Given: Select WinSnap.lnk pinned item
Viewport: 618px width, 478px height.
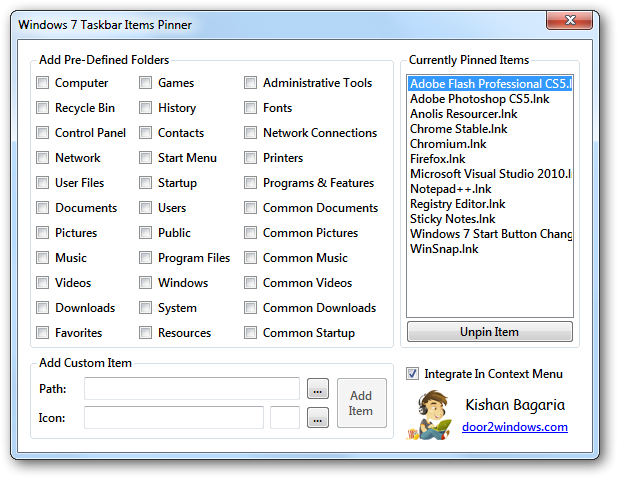Looking at the screenshot, I should [490, 249].
